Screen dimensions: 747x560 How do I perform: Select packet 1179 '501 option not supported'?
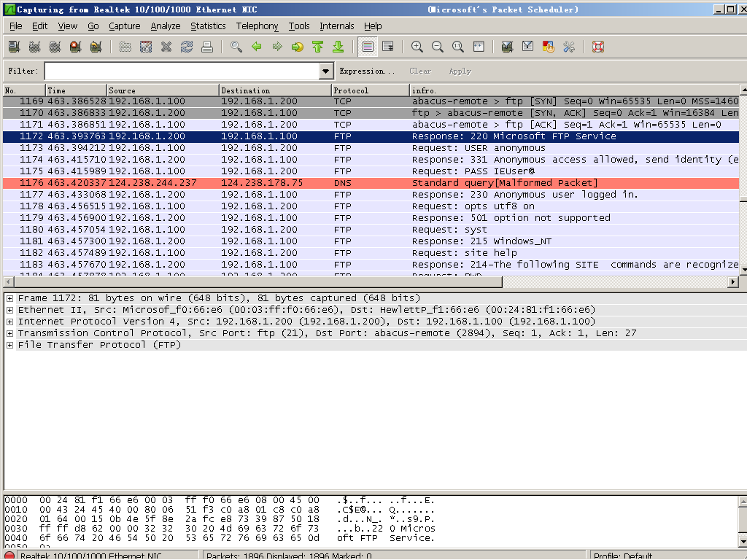(371, 218)
